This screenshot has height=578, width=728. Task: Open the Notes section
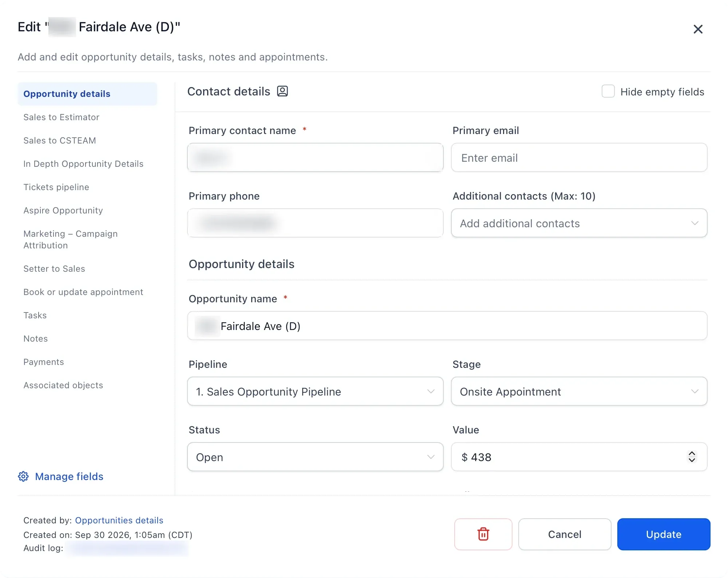36,339
